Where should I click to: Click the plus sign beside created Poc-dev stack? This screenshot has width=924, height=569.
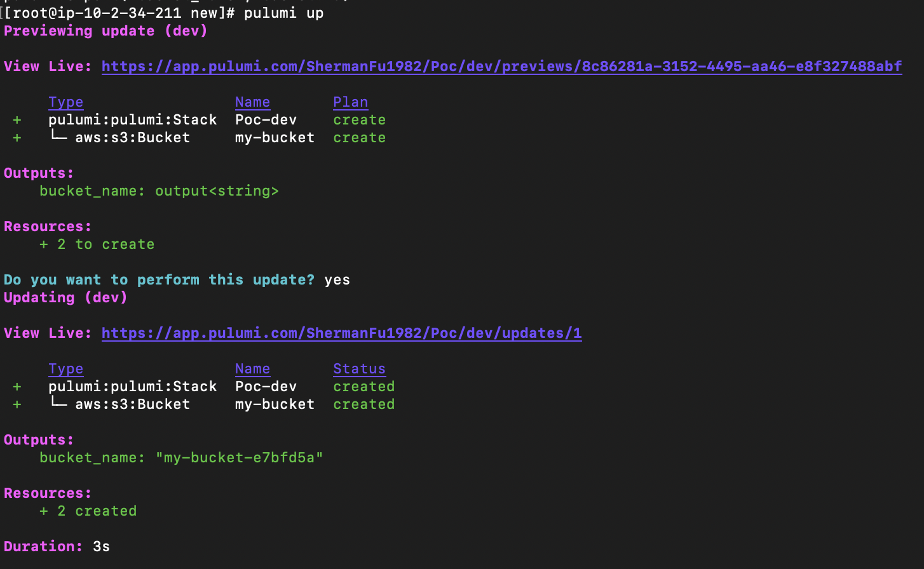click(x=17, y=387)
